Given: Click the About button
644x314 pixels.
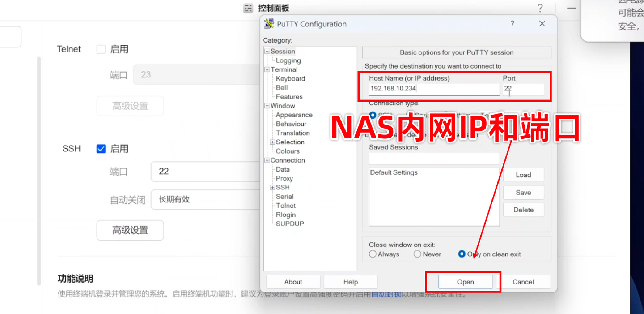Looking at the screenshot, I should 293,282.
